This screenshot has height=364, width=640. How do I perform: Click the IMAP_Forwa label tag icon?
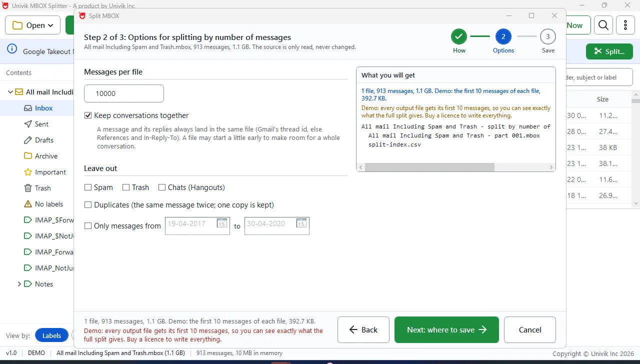(x=28, y=252)
